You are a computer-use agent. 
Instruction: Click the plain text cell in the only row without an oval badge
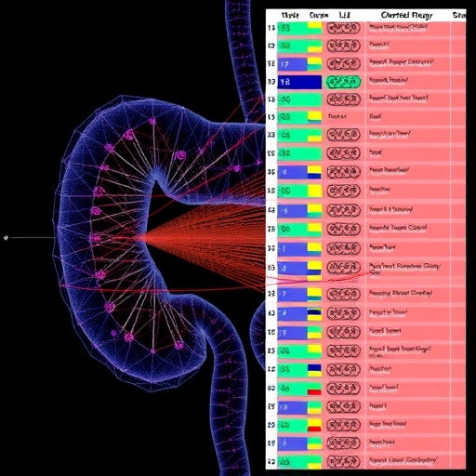coord(337,116)
